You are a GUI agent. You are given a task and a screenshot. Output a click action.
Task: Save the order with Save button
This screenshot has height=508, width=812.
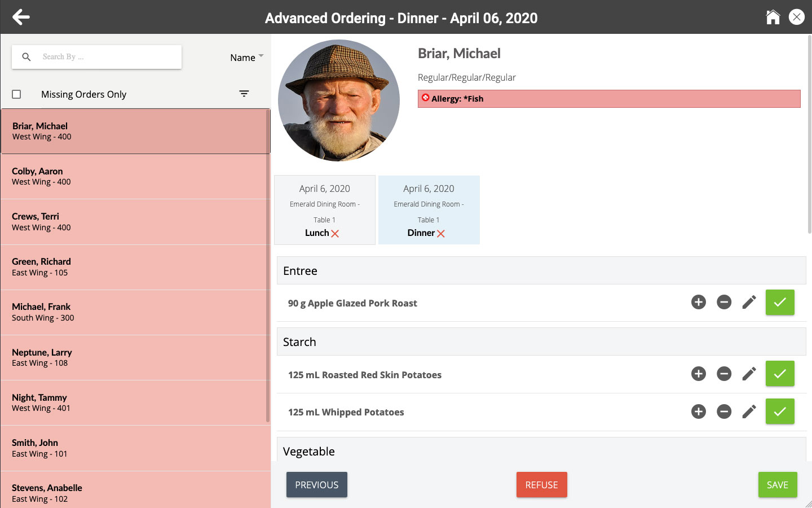pyautogui.click(x=777, y=485)
